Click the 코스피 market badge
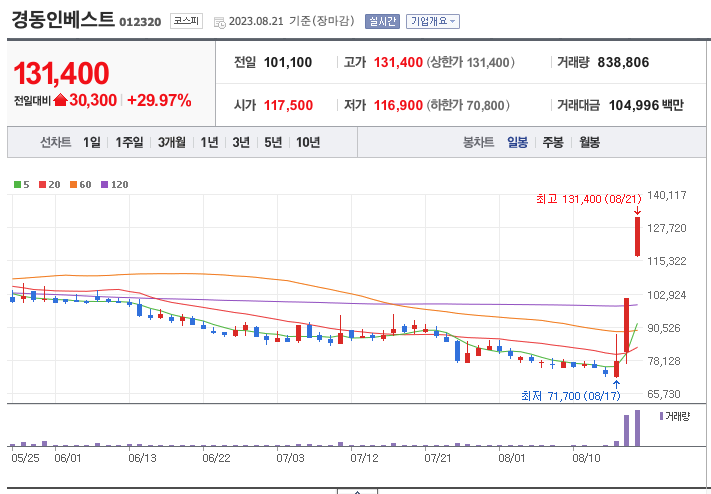 (186, 21)
